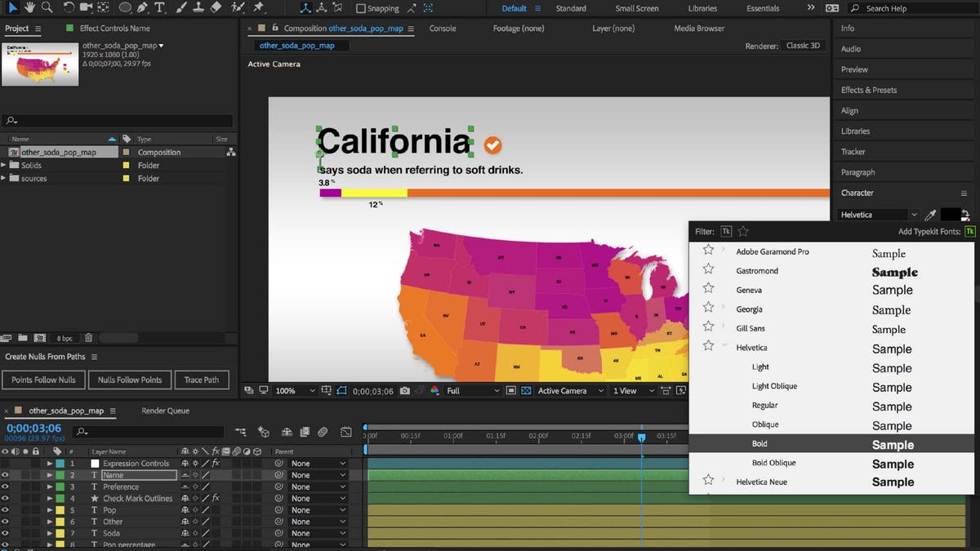This screenshot has height=551, width=980.
Task: Hide the Preference layer
Action: point(6,487)
